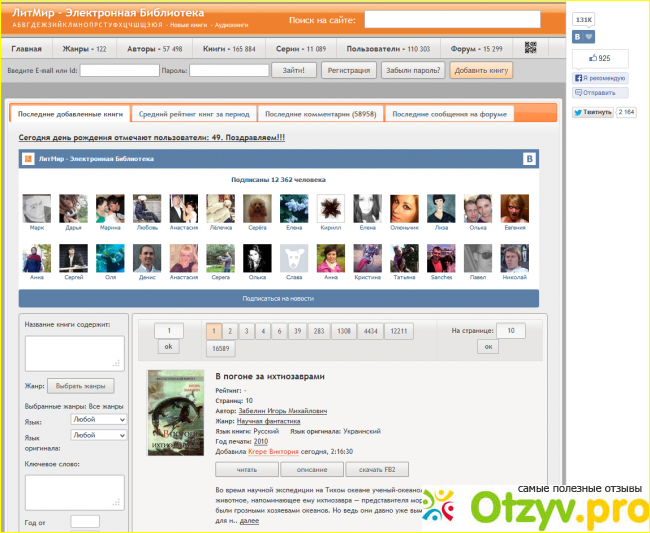Viewport: 650px width, 533px height.
Task: Open the book language dropdown
Action: pos(100,420)
